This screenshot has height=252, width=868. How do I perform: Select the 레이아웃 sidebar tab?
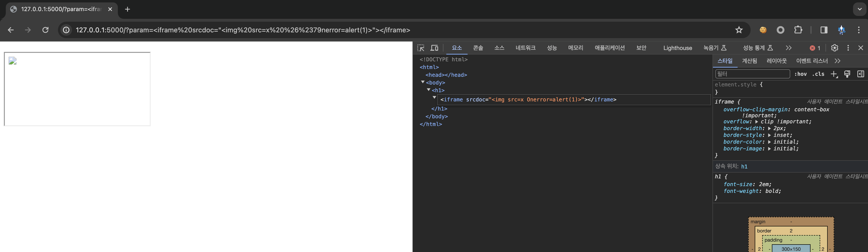777,61
